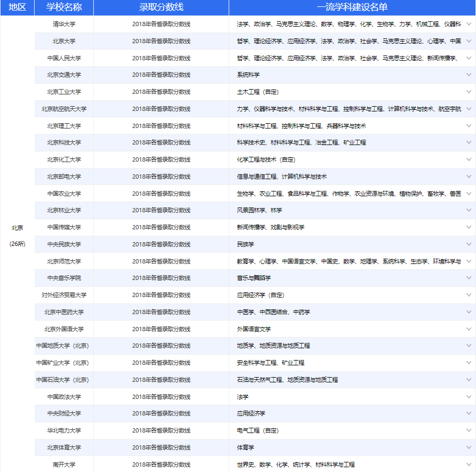Select the school name 北京交通大学
This screenshot has width=476, height=472.
coord(64,75)
